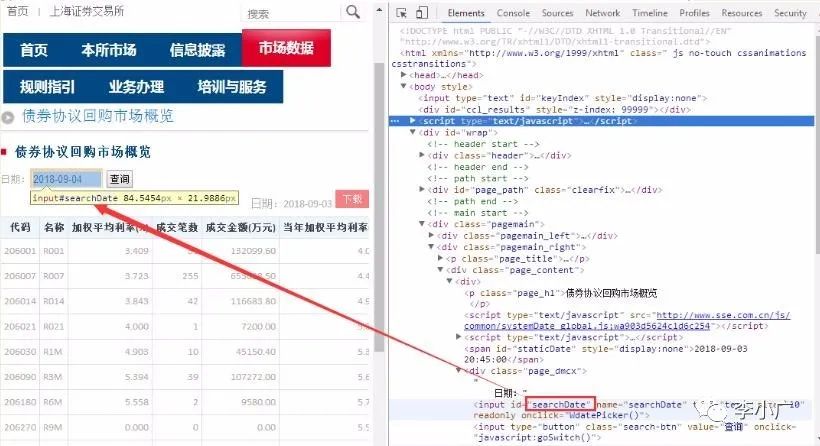Switch to the Profiles tab
This screenshot has height=446, width=820.
point(694,13)
